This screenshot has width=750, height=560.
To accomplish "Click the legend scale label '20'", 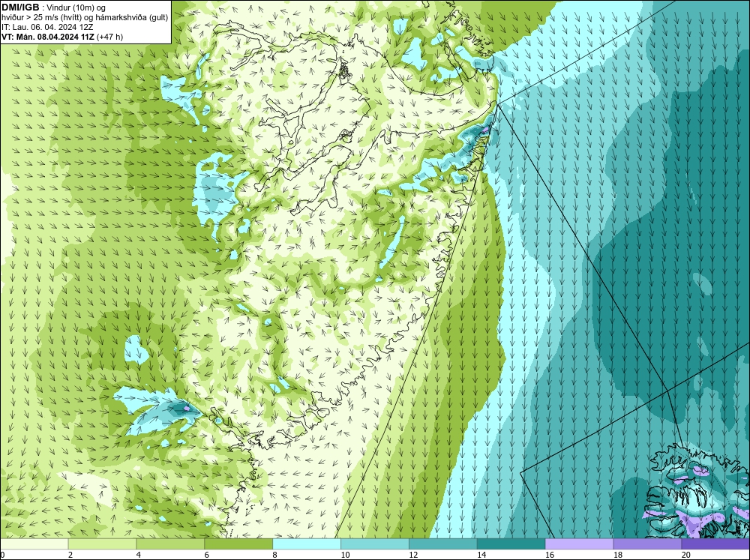I will [686, 555].
